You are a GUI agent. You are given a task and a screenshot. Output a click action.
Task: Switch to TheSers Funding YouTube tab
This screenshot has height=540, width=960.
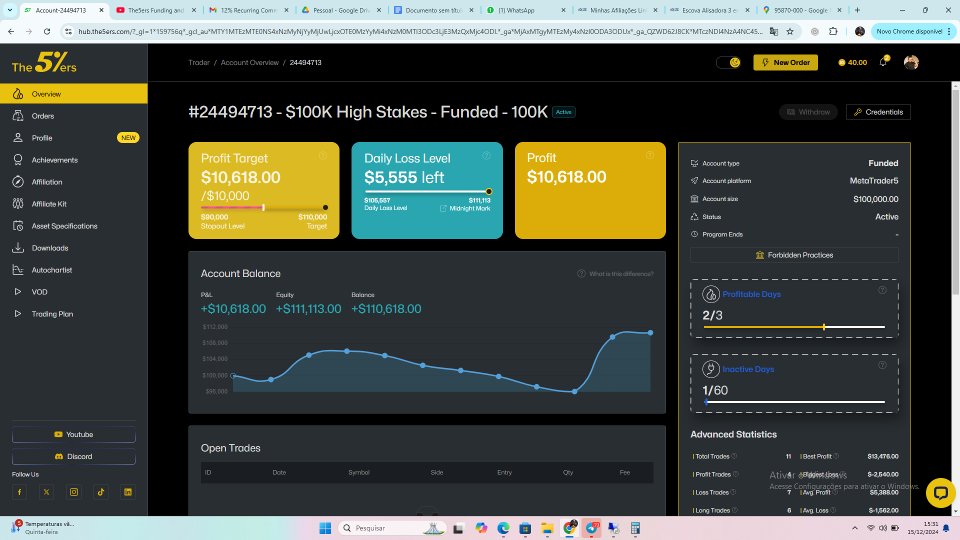point(156,10)
